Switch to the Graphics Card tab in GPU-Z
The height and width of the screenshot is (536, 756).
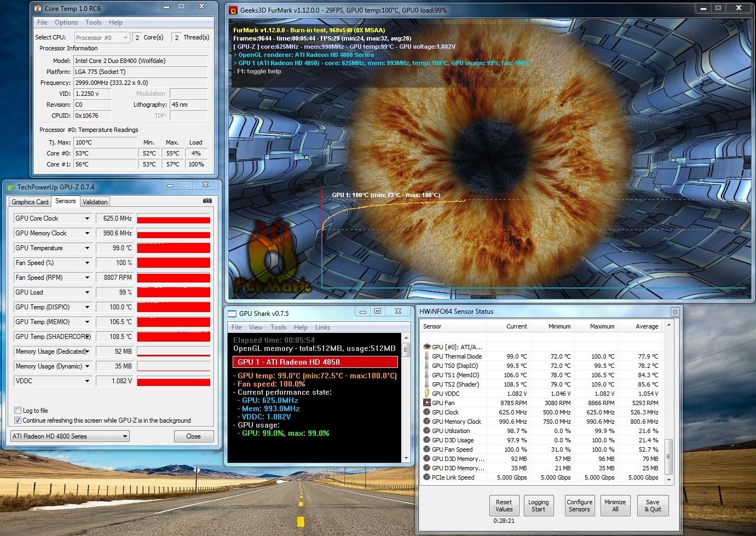coord(30,201)
